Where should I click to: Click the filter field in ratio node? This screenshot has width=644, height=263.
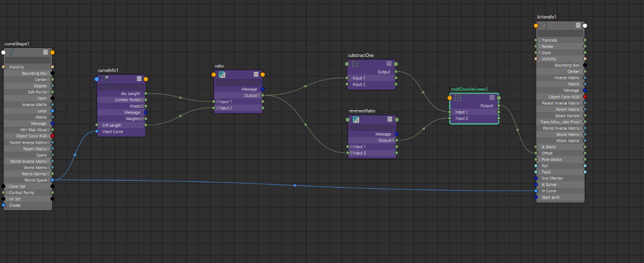tap(238, 82)
